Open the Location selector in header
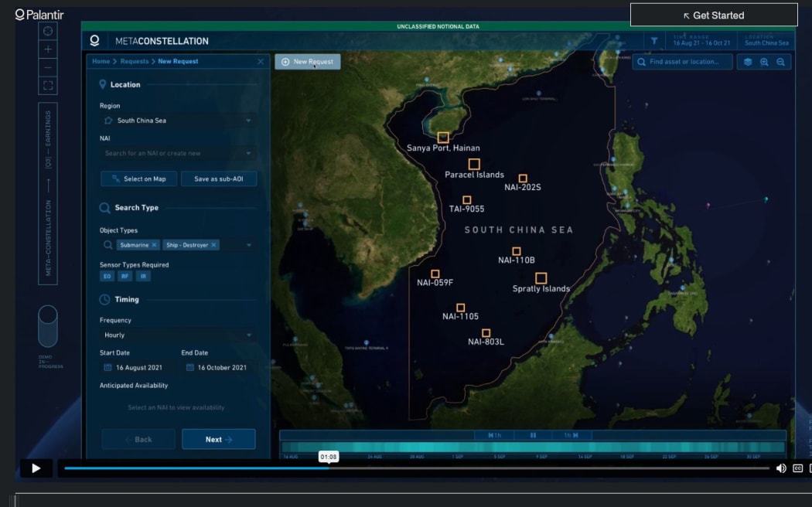Image resolution: width=812 pixels, height=507 pixels. (x=766, y=40)
